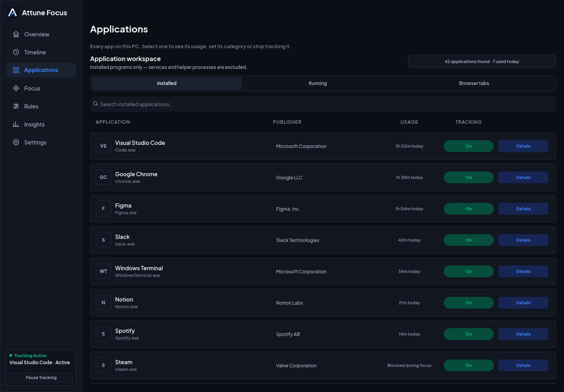This screenshot has width=564, height=392.
Task: Disable tracking for Slack
Action: tap(468, 240)
